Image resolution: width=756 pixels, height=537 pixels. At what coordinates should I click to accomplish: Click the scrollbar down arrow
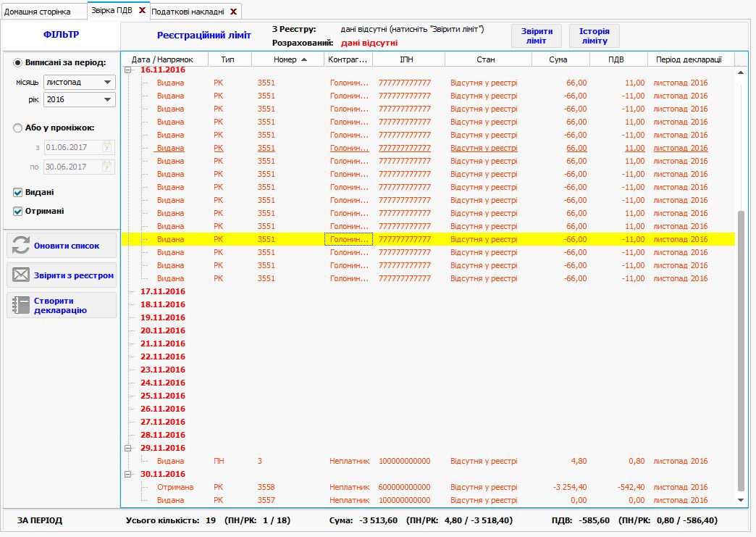(741, 500)
